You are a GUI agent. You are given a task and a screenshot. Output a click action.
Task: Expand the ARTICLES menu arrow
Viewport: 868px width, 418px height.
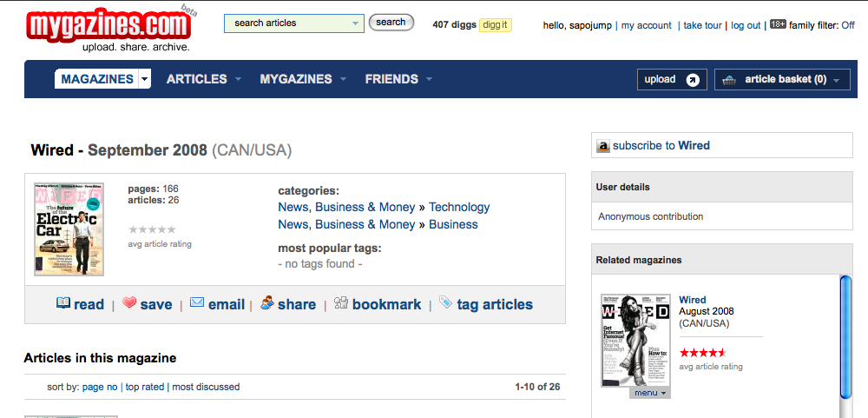(x=238, y=79)
